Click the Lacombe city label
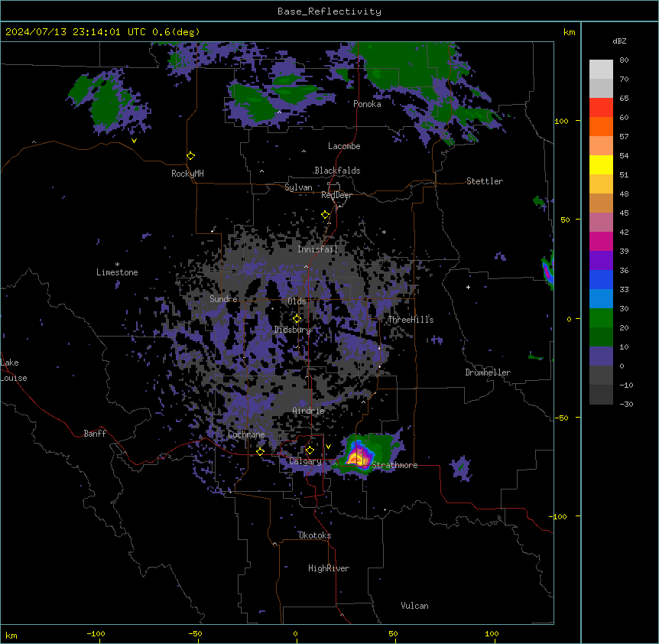659x644 pixels. (344, 146)
